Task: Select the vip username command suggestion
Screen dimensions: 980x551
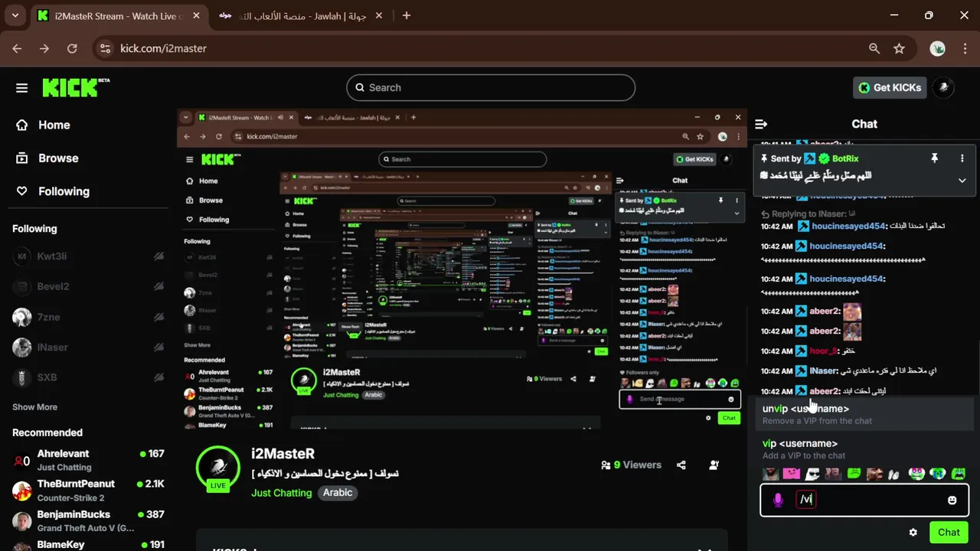Action: pos(865,449)
